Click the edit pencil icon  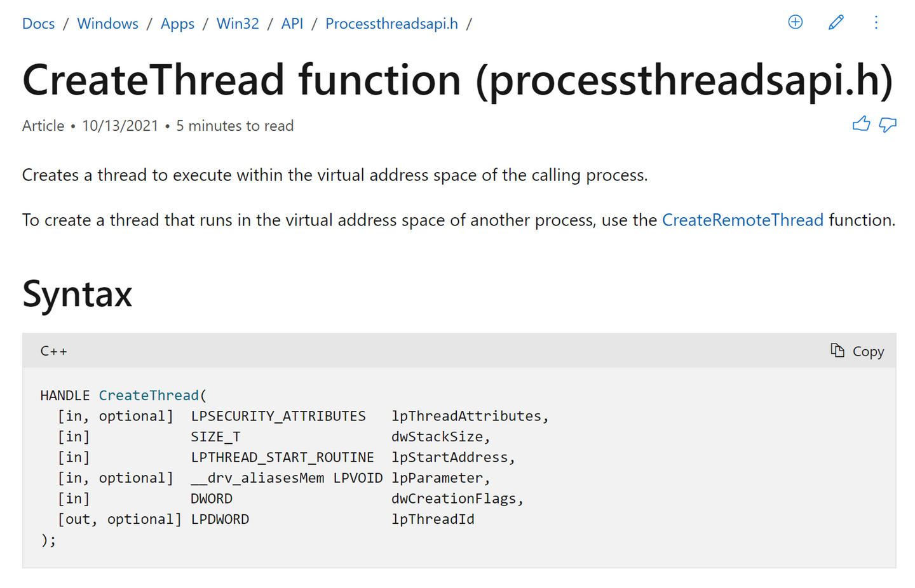[x=836, y=22]
